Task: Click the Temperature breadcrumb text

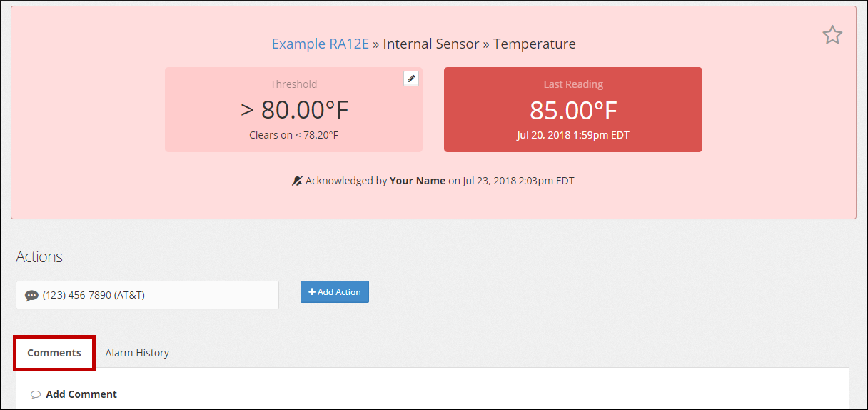Action: pyautogui.click(x=534, y=44)
